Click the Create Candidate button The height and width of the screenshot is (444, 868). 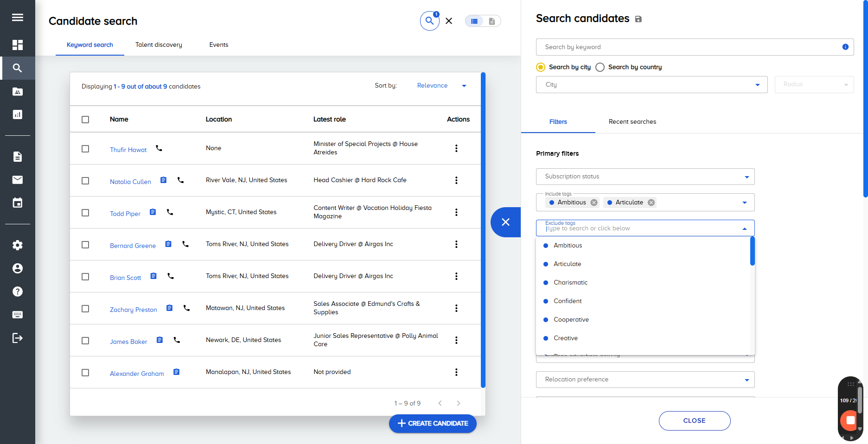(x=433, y=424)
